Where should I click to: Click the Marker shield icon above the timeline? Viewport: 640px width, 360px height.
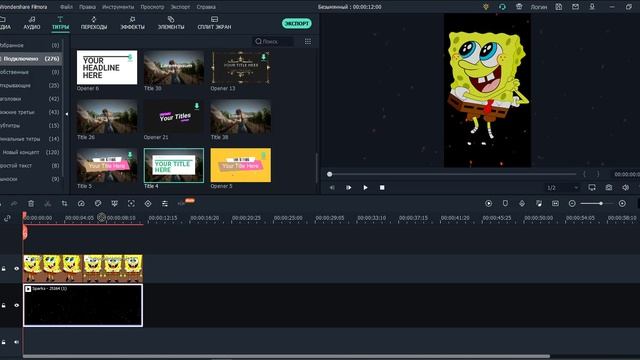pos(505,203)
